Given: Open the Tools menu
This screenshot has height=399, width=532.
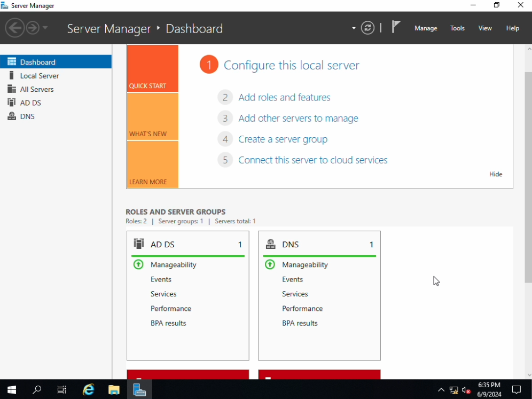Looking at the screenshot, I should click(457, 28).
